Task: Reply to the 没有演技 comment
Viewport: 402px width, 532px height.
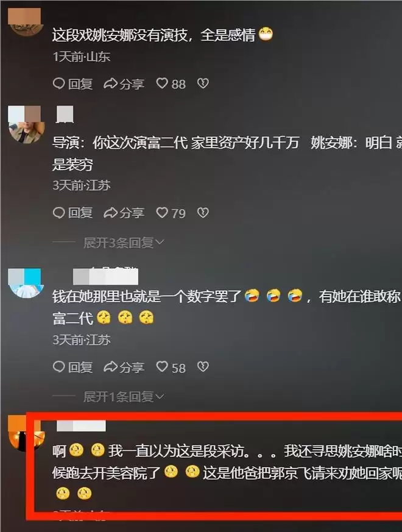Action: [72, 84]
